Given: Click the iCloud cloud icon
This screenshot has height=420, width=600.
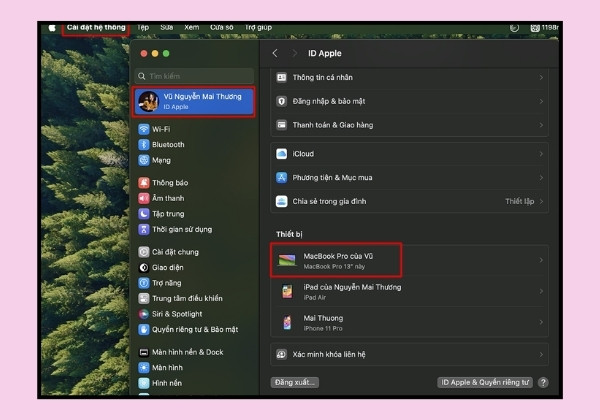Looking at the screenshot, I should pos(282,154).
